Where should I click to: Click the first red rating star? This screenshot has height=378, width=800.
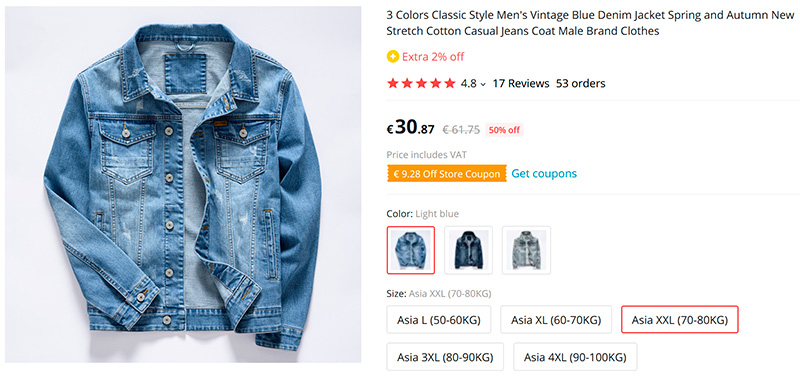tap(392, 83)
